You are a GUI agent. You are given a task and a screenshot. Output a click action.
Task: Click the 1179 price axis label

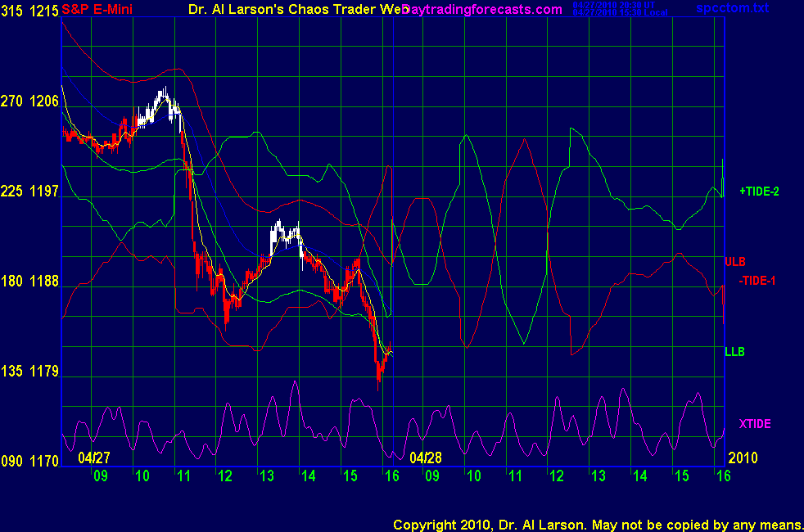coord(44,372)
